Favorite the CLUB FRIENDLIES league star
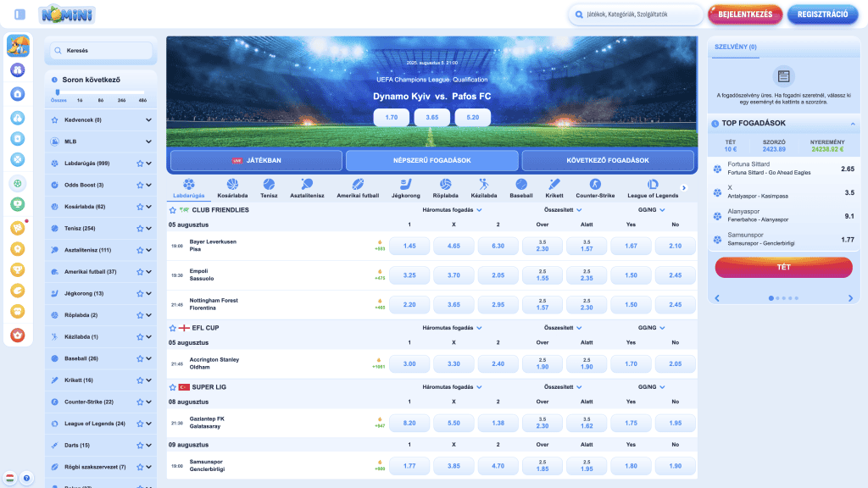 coord(173,209)
